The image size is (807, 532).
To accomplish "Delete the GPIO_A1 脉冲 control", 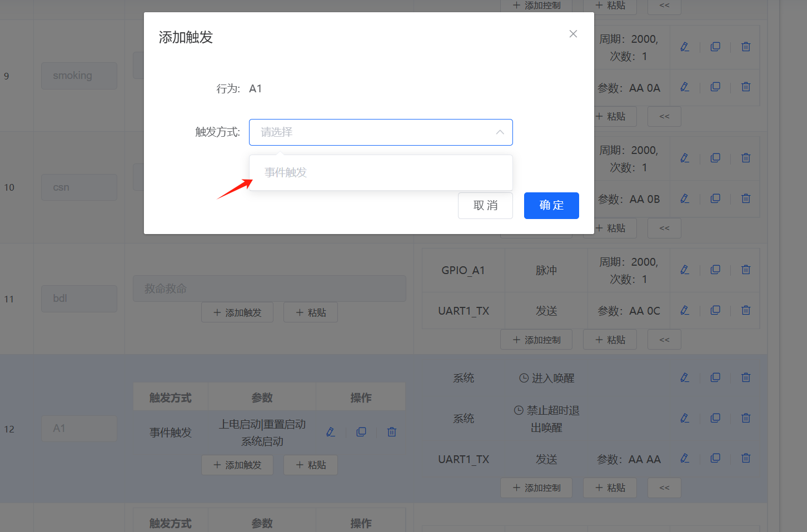I will [x=745, y=270].
